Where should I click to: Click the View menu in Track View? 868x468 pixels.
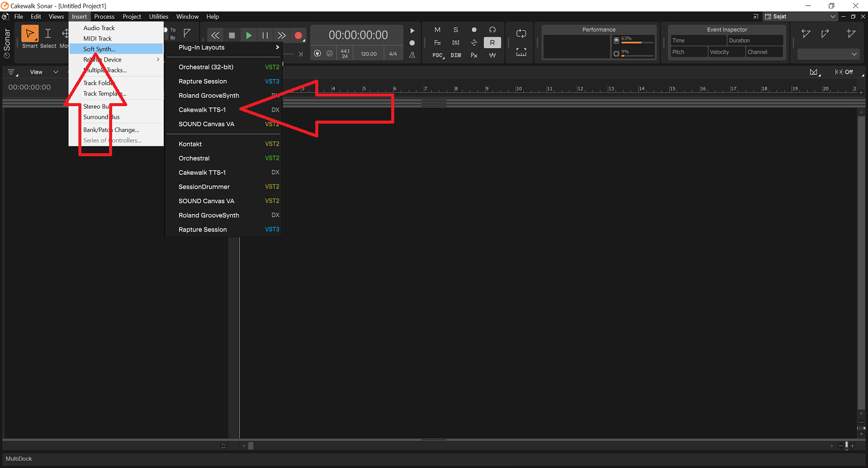(x=37, y=72)
